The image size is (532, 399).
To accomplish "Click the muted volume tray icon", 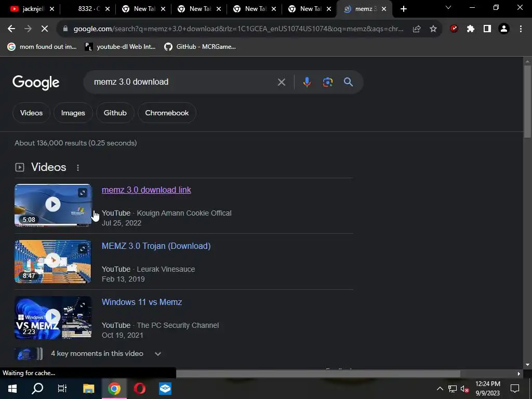I will 465,389.
